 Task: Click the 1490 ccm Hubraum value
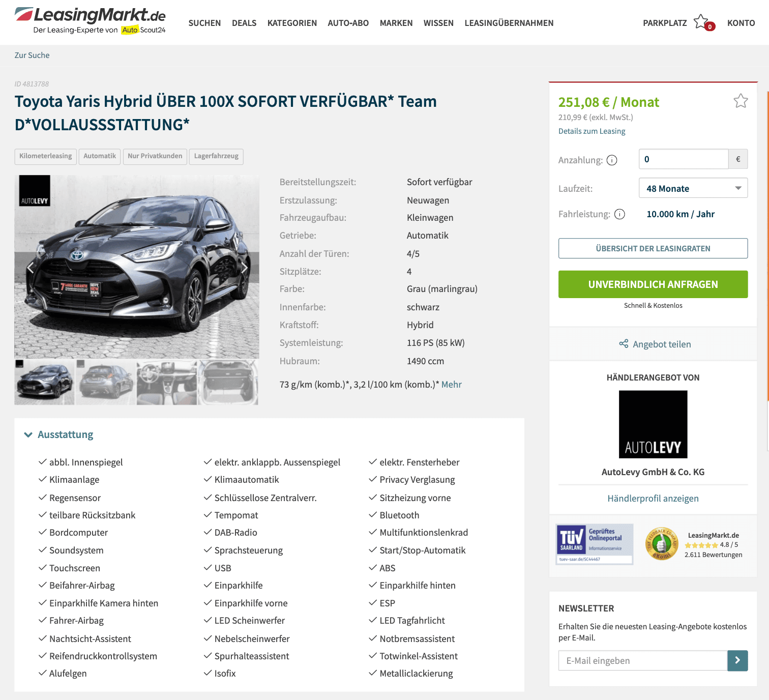coord(425,361)
